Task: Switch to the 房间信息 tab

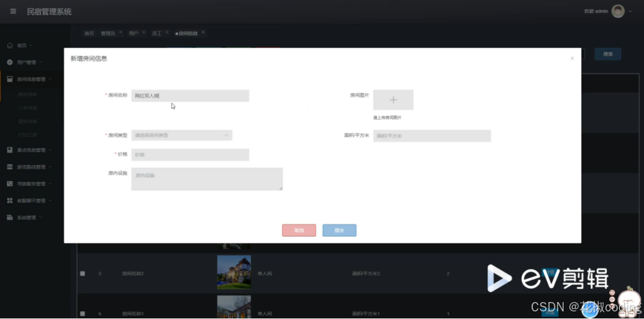Action: point(186,33)
